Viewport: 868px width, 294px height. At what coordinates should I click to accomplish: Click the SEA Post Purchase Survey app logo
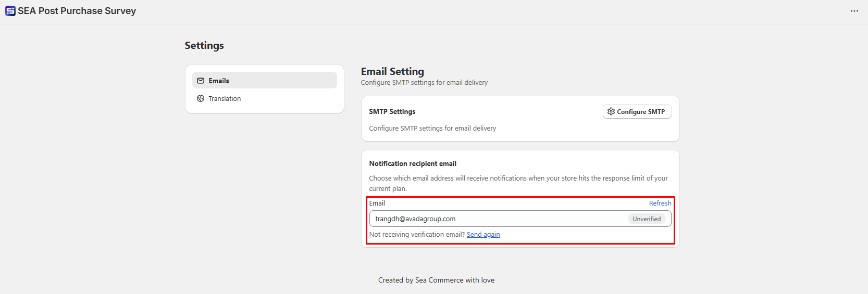[10, 11]
